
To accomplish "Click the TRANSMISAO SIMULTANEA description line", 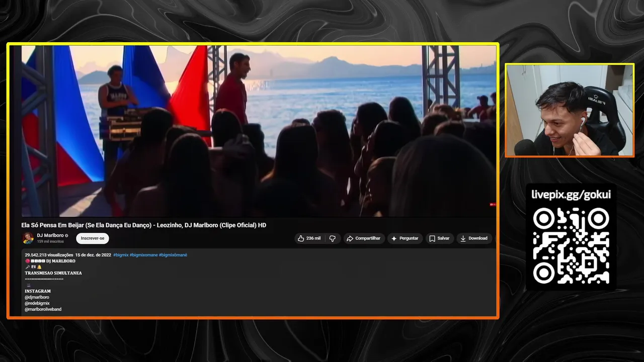I will tap(53, 273).
